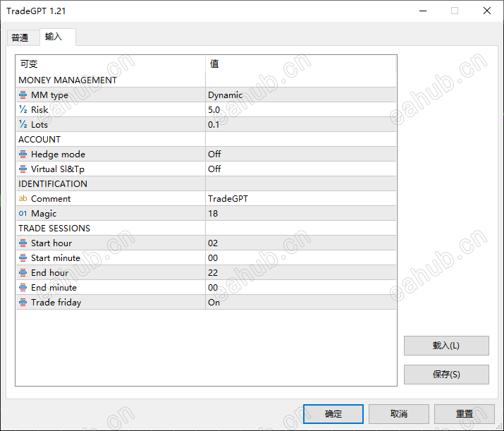Open the Start hour value 02
Screen dimensions: 504x431
300,243
